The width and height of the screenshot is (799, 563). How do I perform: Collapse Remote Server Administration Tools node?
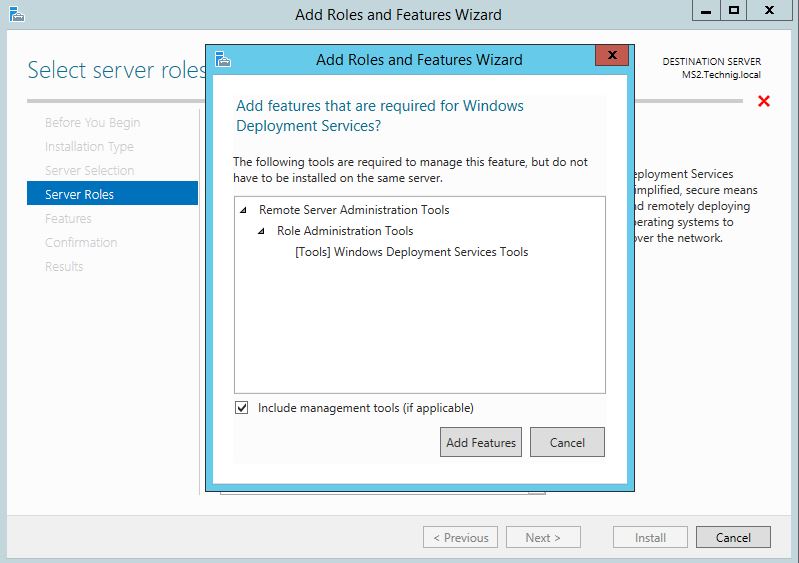point(244,210)
